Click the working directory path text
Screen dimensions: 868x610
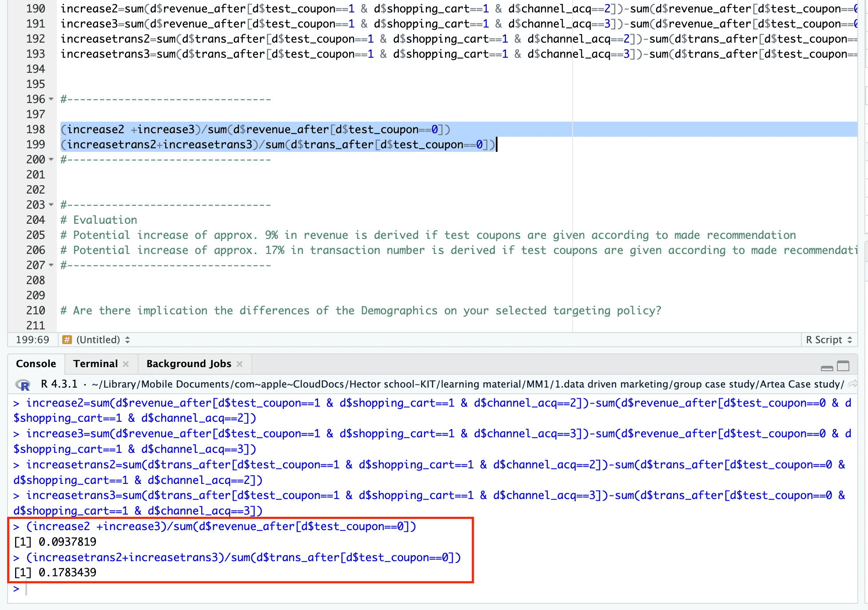pyautogui.click(x=467, y=384)
